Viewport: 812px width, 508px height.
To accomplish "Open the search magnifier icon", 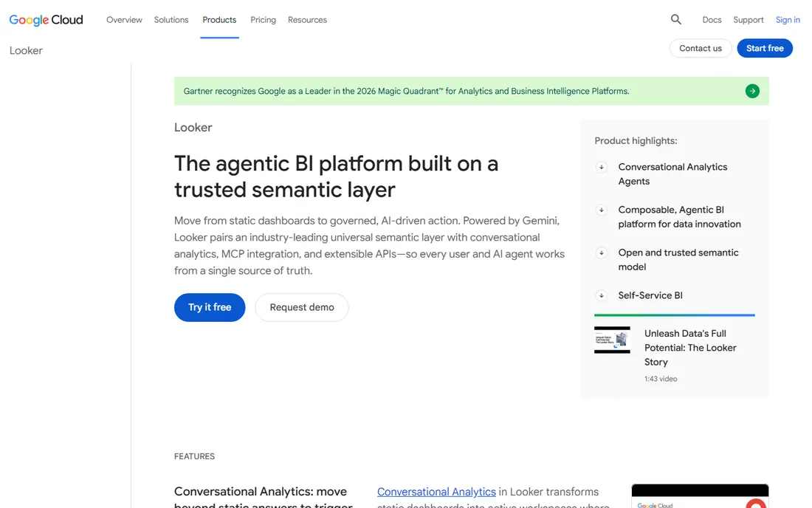I will pyautogui.click(x=675, y=20).
